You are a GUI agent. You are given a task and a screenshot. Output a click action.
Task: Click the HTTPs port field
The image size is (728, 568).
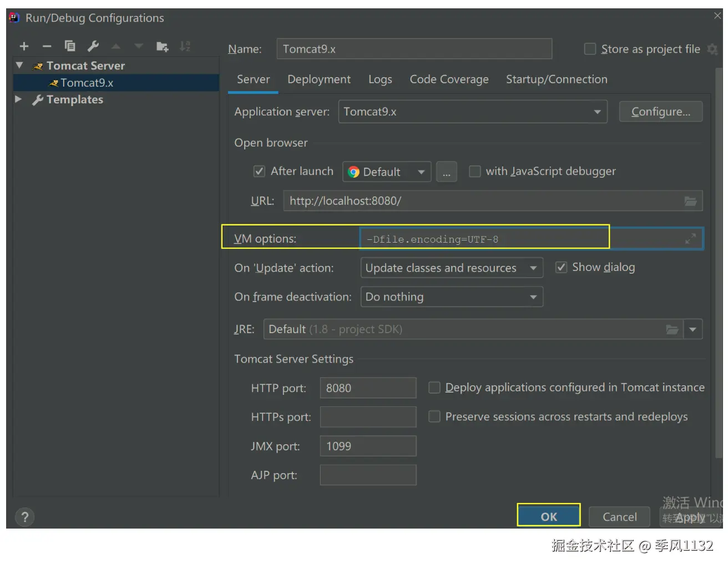click(x=368, y=417)
